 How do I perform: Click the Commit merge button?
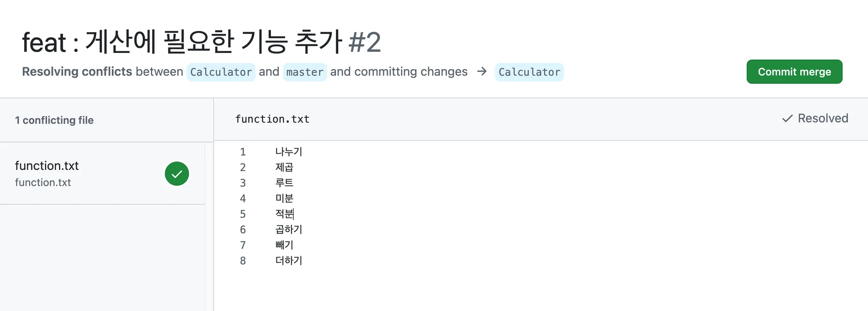[794, 72]
